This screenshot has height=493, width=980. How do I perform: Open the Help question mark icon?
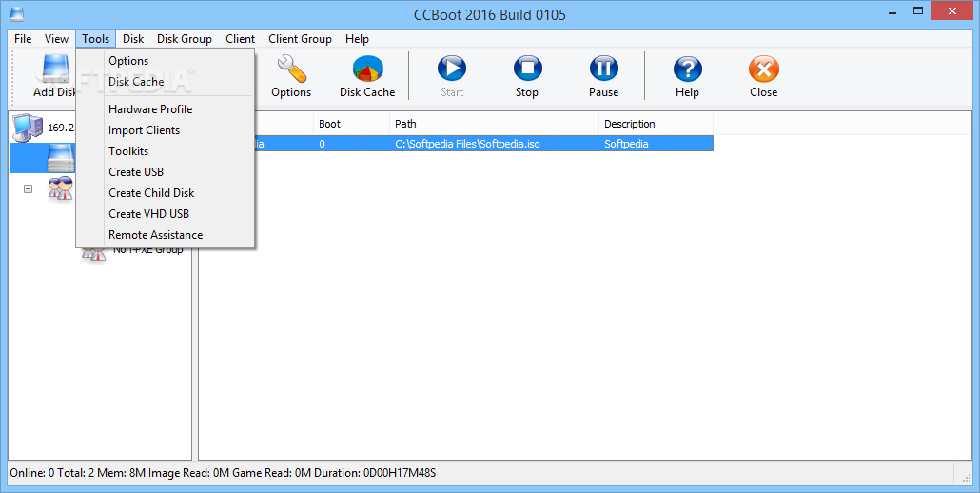(x=687, y=69)
